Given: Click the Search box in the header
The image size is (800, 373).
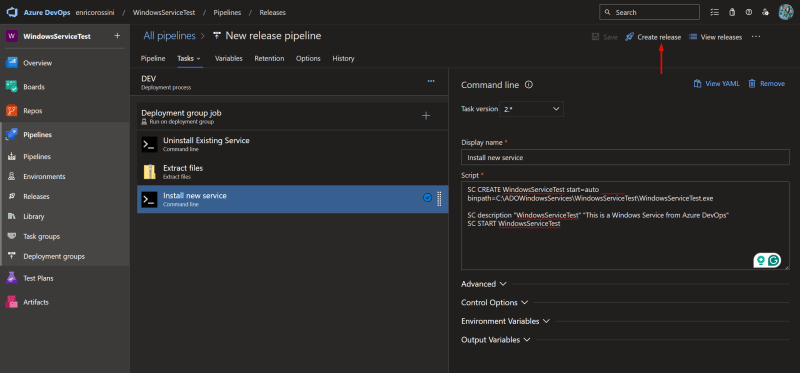Looking at the screenshot, I should coord(649,12).
